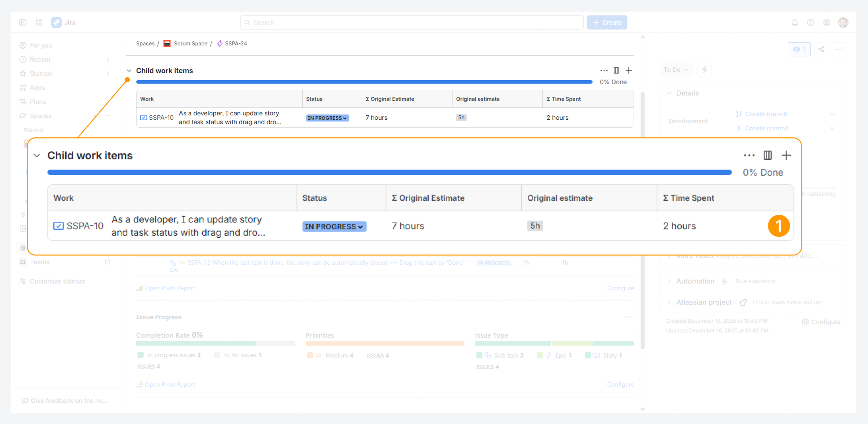Click the Completion Rate progress bar
This screenshot has width=868, height=424.
(x=215, y=343)
